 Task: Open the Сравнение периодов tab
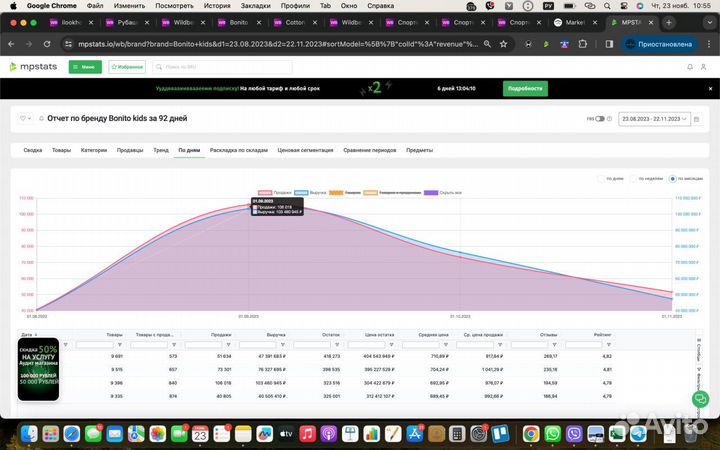point(370,150)
